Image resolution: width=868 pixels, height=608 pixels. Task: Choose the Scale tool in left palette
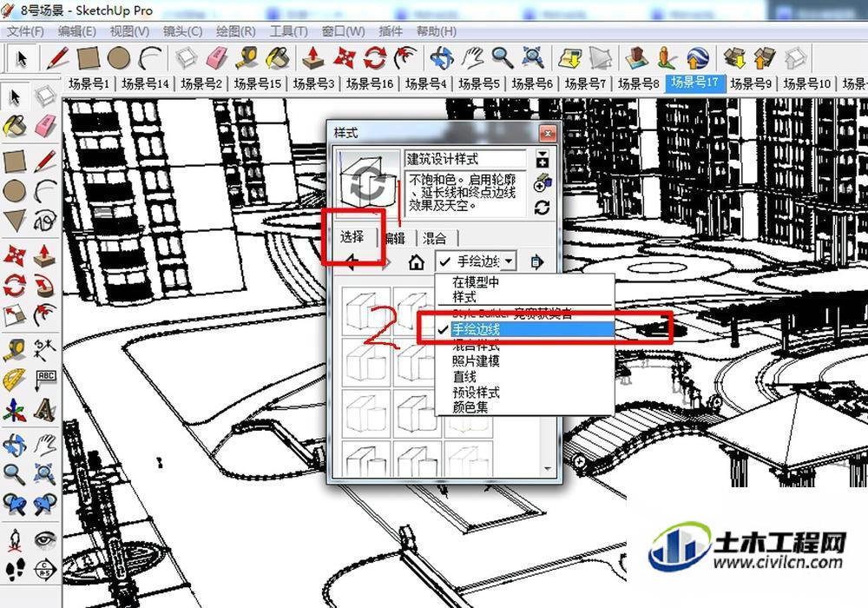pos(15,315)
